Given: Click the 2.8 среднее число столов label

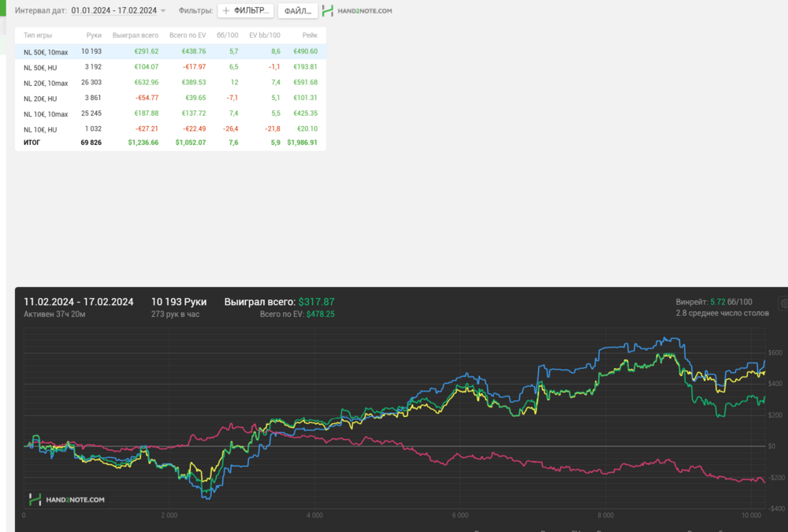Looking at the screenshot, I should click(x=722, y=313).
